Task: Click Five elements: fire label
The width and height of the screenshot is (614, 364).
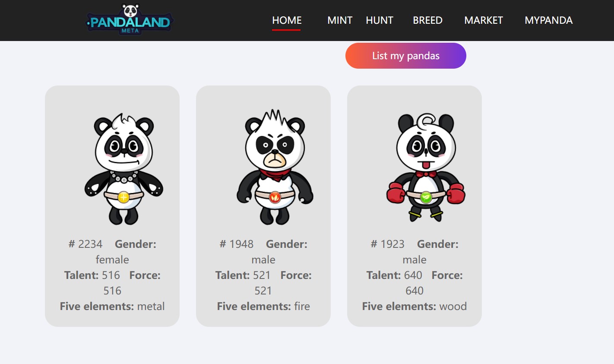Action: point(263,306)
